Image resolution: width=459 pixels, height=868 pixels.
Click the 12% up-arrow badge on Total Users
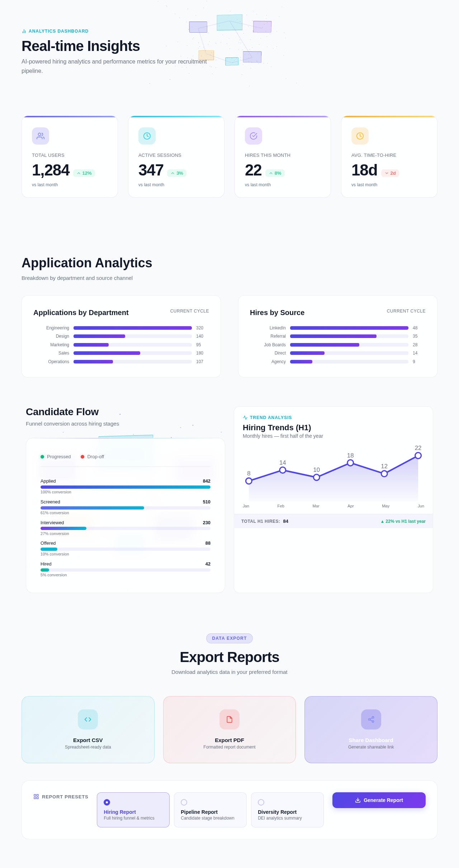(84, 173)
